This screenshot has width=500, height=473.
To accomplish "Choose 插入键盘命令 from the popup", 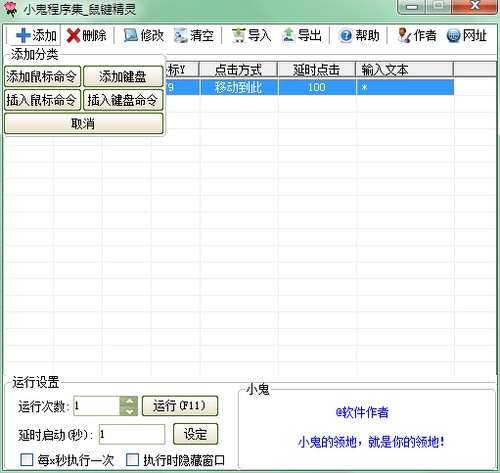I will (123, 100).
